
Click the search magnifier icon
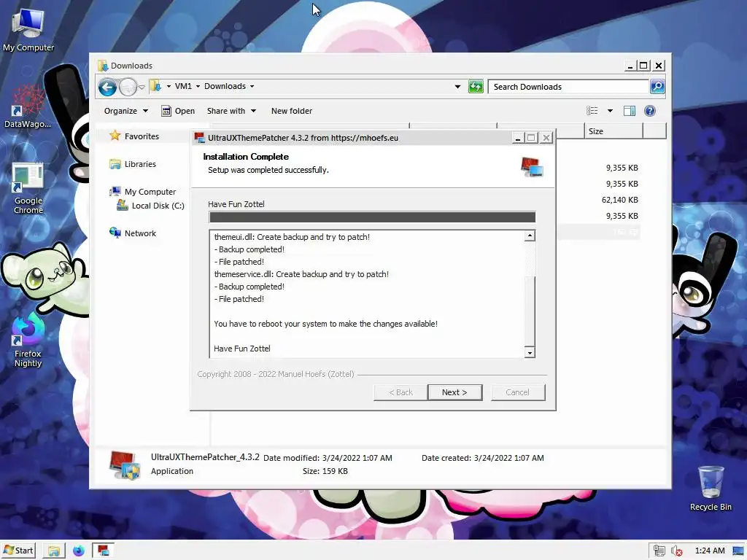coord(657,87)
